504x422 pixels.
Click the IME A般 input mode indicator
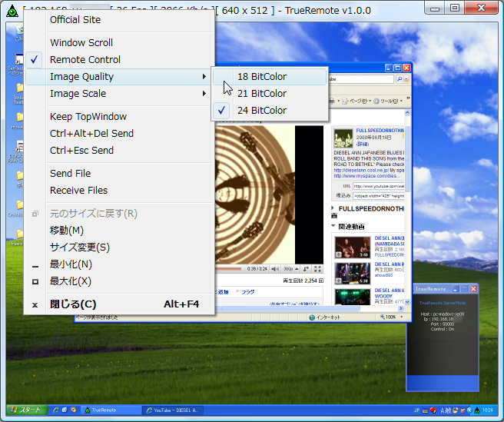[x=446, y=410]
